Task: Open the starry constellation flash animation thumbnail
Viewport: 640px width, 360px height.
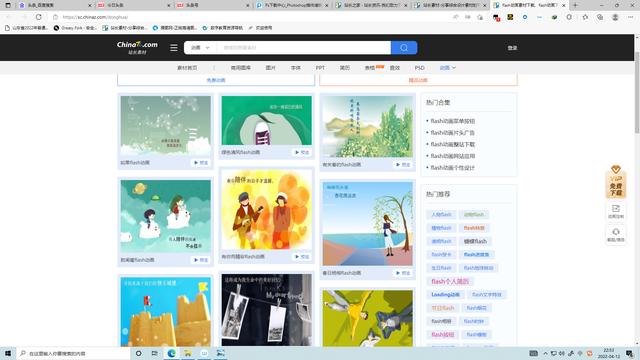Action: point(166,125)
